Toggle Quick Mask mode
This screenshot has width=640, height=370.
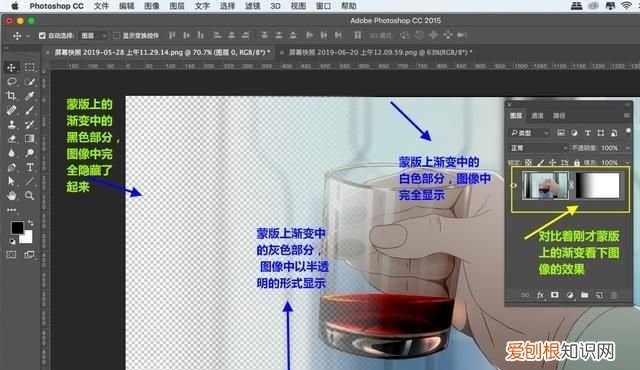pyautogui.click(x=11, y=255)
